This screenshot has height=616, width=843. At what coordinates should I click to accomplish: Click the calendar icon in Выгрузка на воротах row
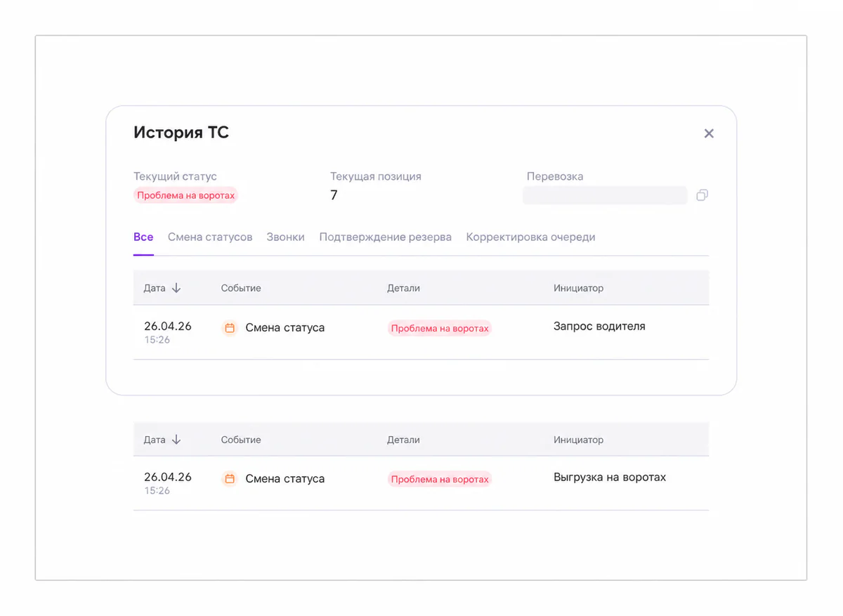(x=230, y=479)
